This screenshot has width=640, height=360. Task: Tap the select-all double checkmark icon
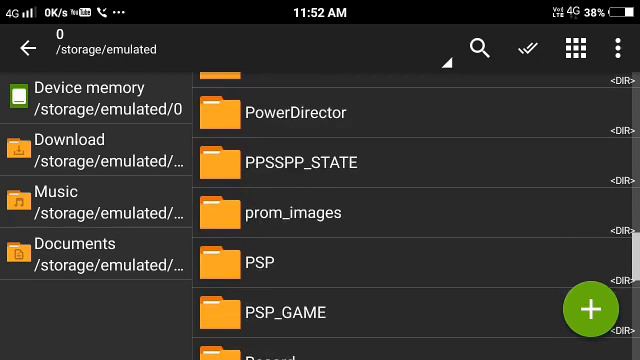tap(528, 49)
